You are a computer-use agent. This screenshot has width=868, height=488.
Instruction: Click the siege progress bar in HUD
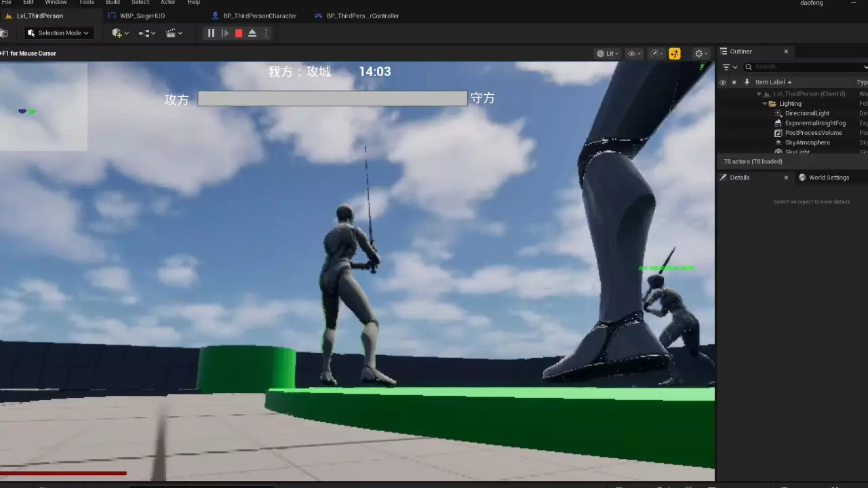pos(332,99)
